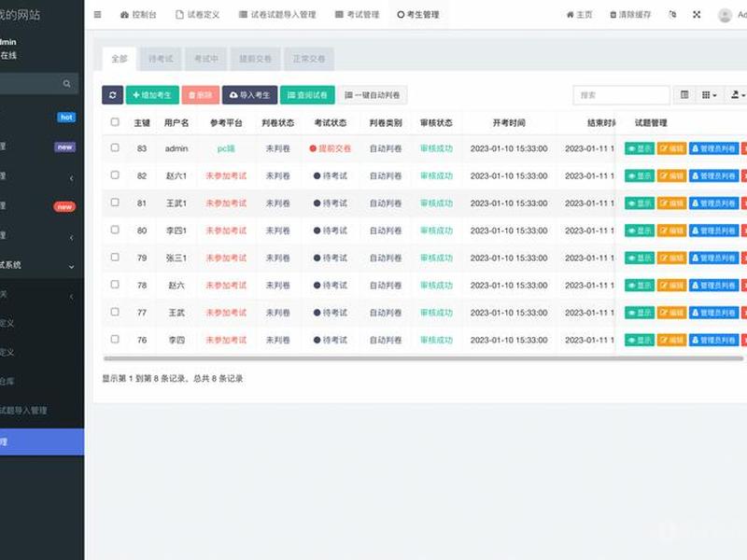Tick the select-all checkbox in table header
This screenshot has width=747, height=560.
pos(115,122)
